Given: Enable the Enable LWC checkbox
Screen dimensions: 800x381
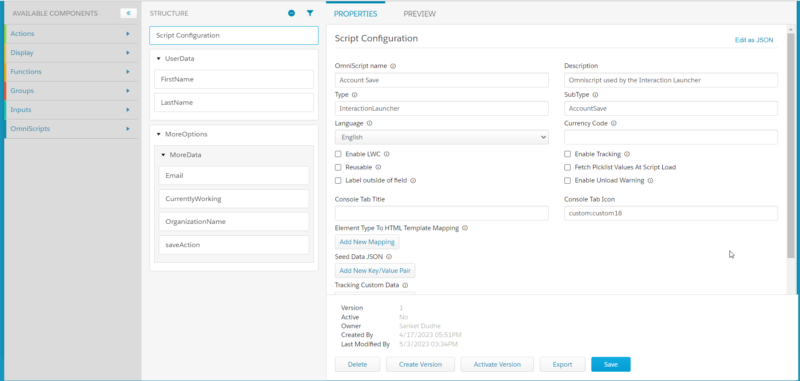Looking at the screenshot, I should point(338,154).
